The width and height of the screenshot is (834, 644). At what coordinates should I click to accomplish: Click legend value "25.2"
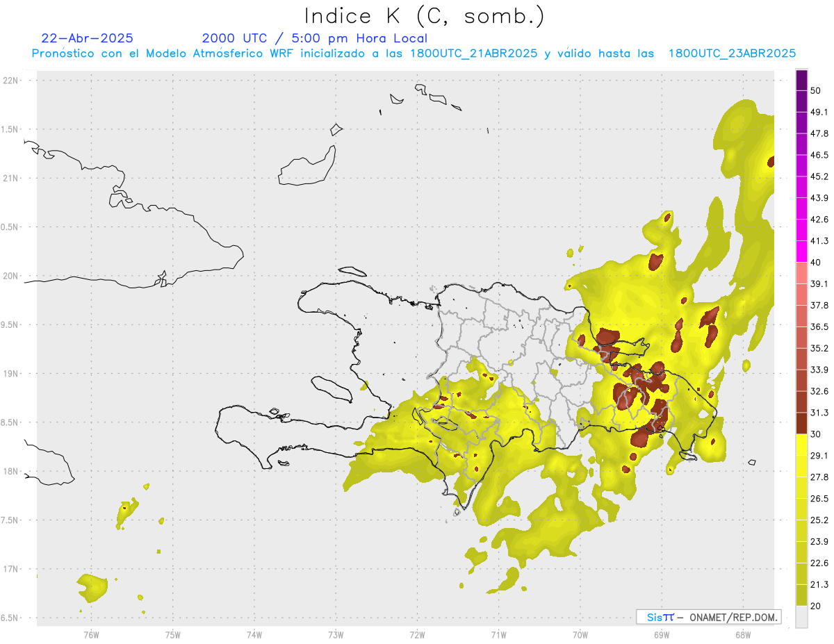click(819, 520)
